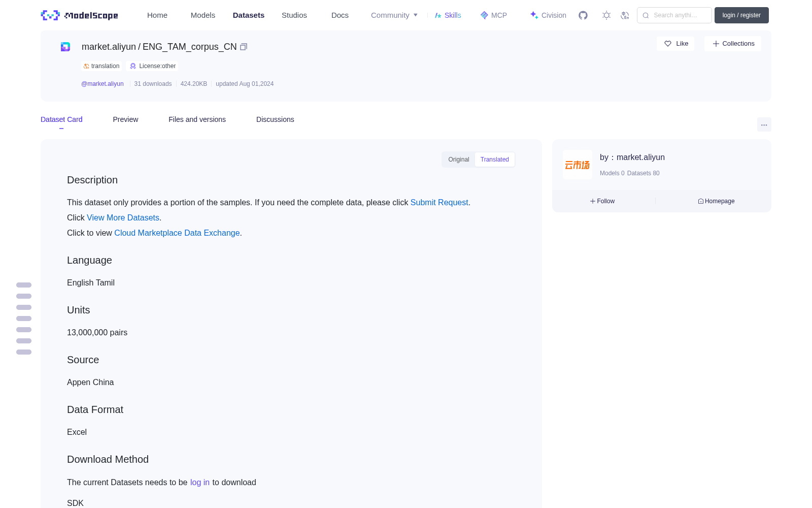The height and width of the screenshot is (508, 812).
Task: Open Models in the top navigation
Action: (203, 15)
